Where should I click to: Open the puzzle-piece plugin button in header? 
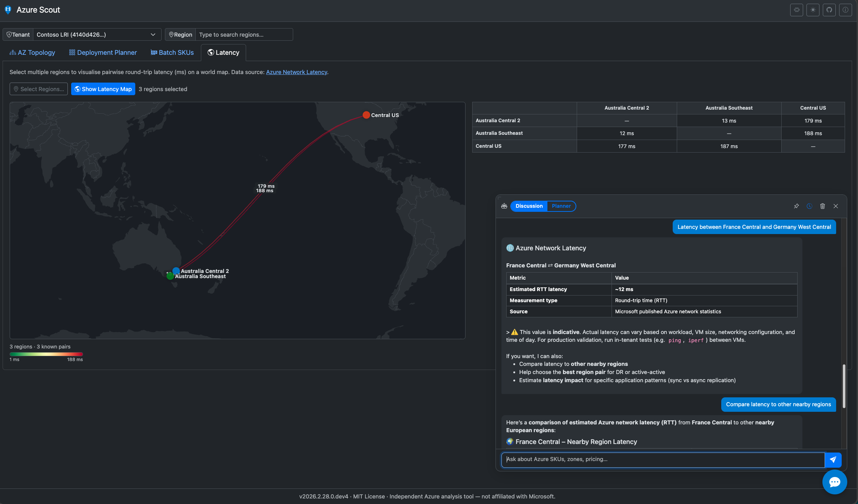point(796,10)
